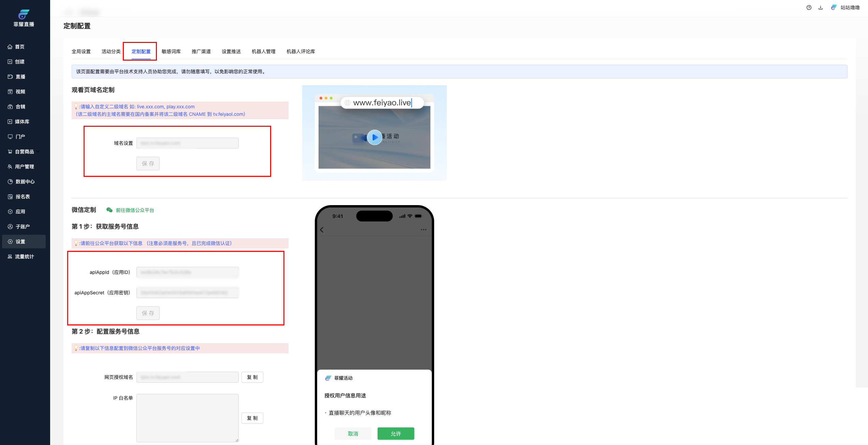Image resolution: width=868 pixels, height=445 pixels.
Task: Click green 允许 button in phone preview
Action: [396, 433]
